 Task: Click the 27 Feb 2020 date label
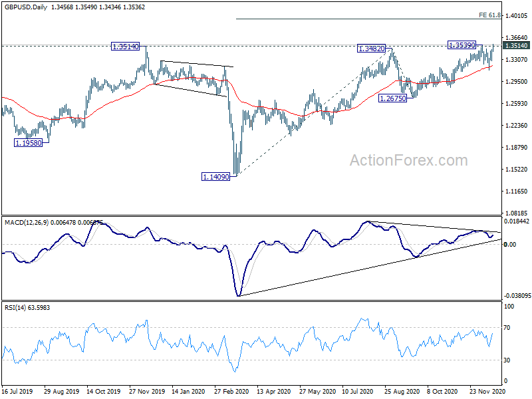click(231, 391)
